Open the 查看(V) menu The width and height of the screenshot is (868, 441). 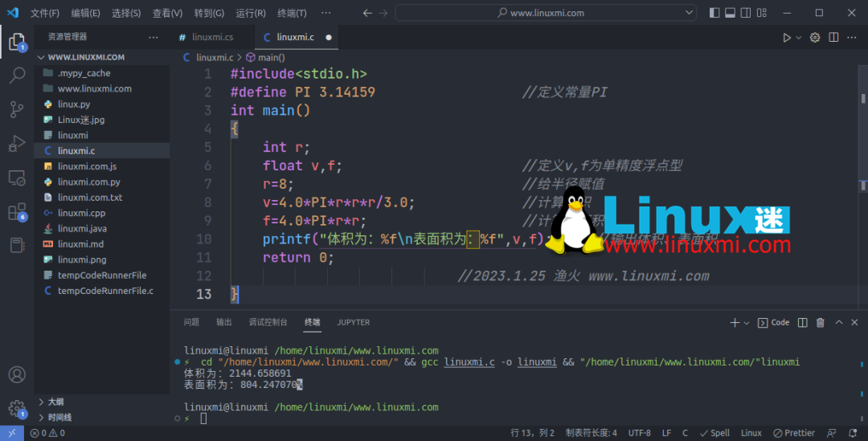pyautogui.click(x=168, y=13)
